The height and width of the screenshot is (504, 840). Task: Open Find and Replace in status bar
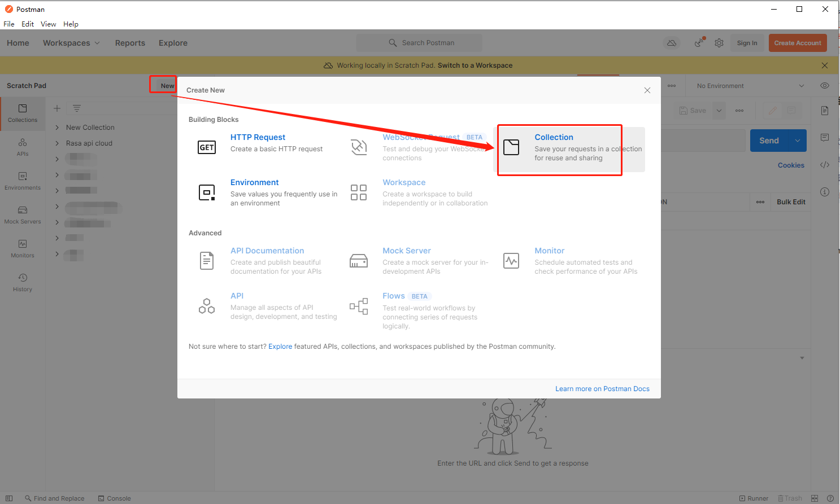coord(54,498)
